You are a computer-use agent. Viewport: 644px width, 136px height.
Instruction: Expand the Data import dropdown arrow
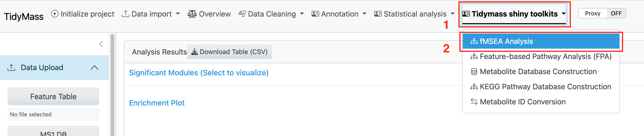click(178, 13)
